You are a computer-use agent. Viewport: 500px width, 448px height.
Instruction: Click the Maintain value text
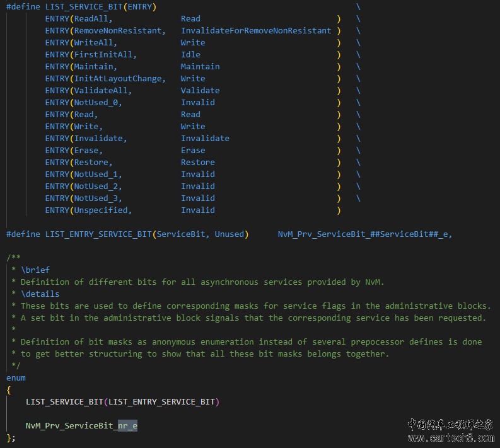[x=200, y=67]
